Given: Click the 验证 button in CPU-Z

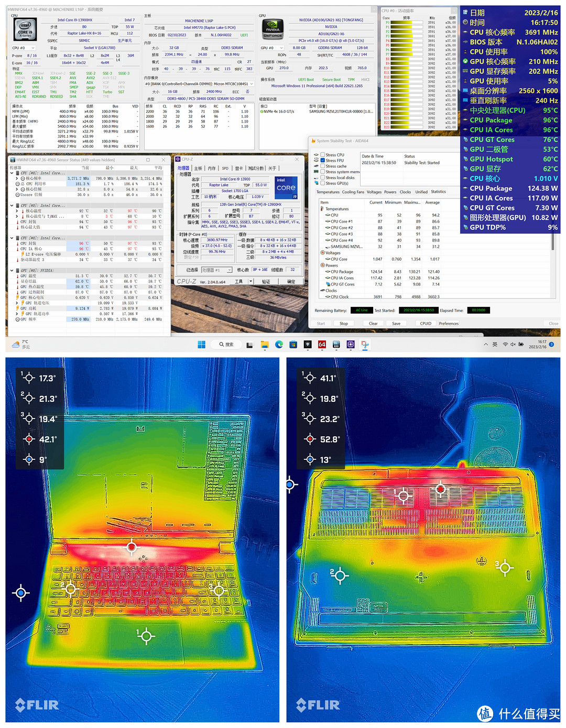Looking at the screenshot, I should [x=266, y=282].
